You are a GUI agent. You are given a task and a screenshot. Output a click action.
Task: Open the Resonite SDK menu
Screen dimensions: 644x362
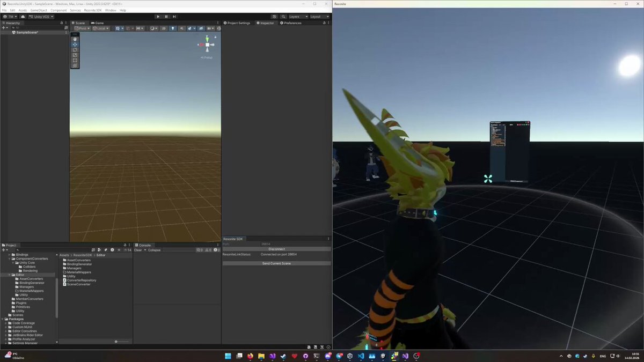tap(93, 10)
